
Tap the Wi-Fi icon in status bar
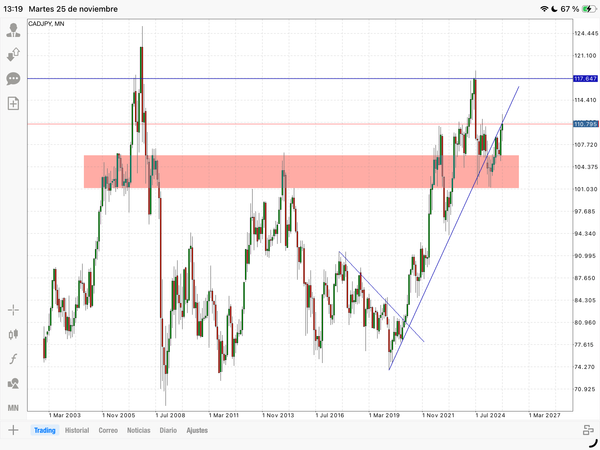(x=544, y=9)
